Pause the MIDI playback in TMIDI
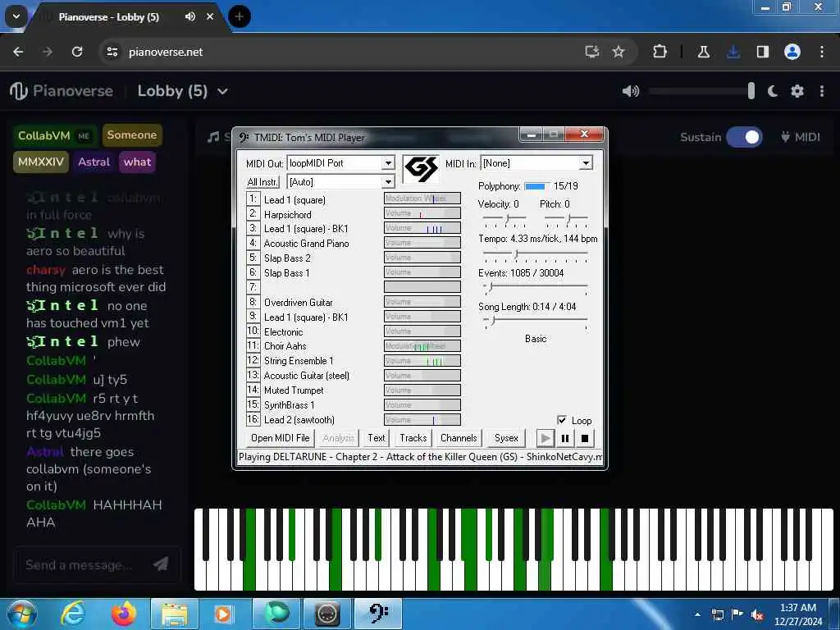The height and width of the screenshot is (630, 840). pyautogui.click(x=565, y=438)
